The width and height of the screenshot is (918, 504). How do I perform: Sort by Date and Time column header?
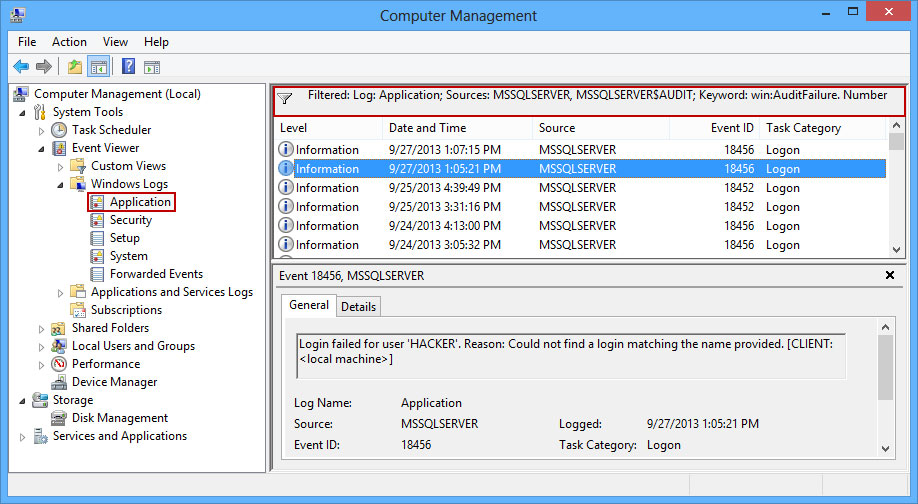pyautogui.click(x=457, y=128)
